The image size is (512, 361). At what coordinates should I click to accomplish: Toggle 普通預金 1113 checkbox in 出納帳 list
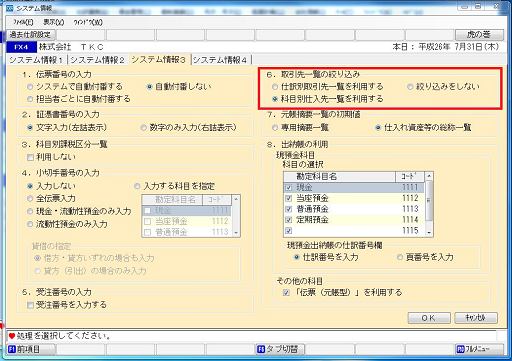click(x=289, y=209)
